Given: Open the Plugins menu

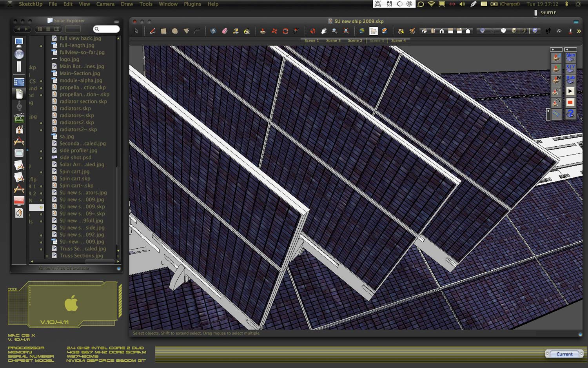Looking at the screenshot, I should point(192,4).
